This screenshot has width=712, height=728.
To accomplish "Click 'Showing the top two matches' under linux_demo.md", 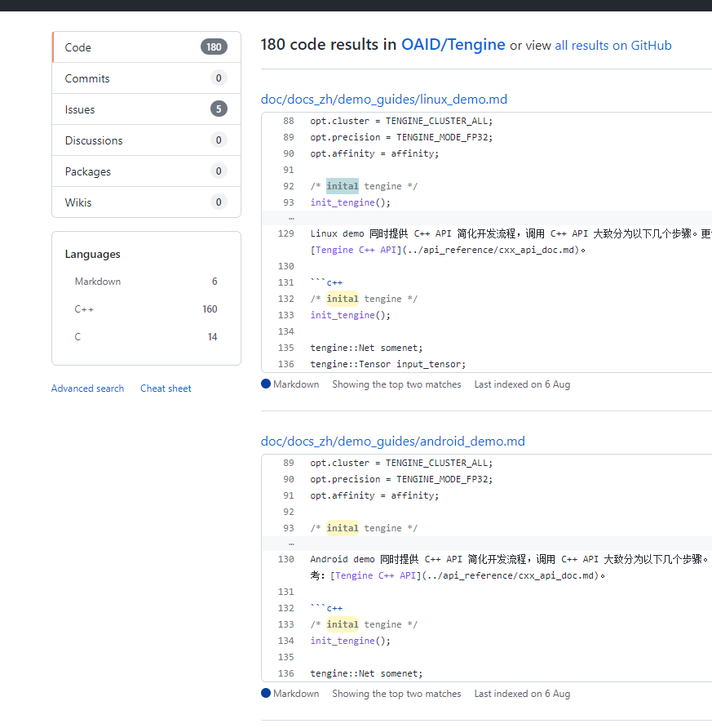I will coord(396,384).
